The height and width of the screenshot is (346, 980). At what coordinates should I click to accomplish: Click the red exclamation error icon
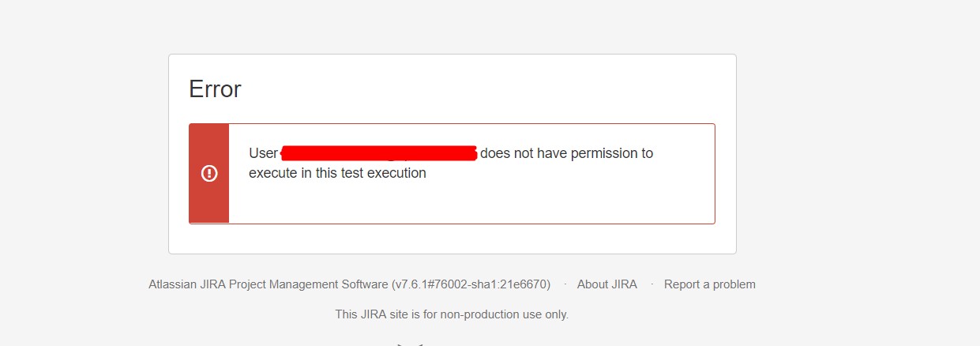pos(209,173)
